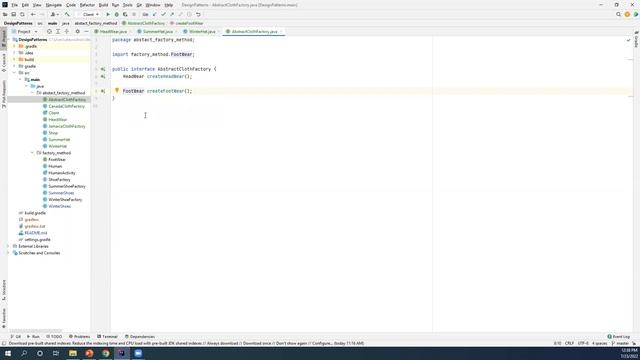
Task: Collapse the java folder
Action: coord(26,86)
